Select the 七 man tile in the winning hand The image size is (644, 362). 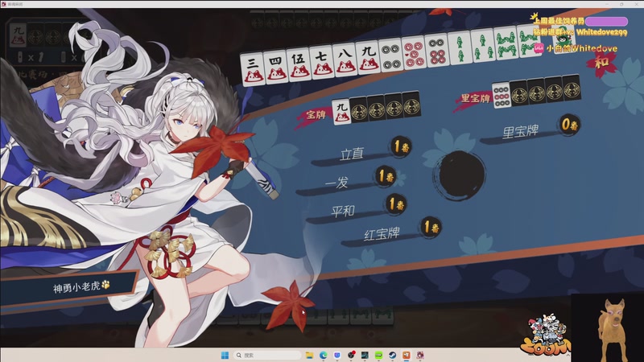click(321, 62)
